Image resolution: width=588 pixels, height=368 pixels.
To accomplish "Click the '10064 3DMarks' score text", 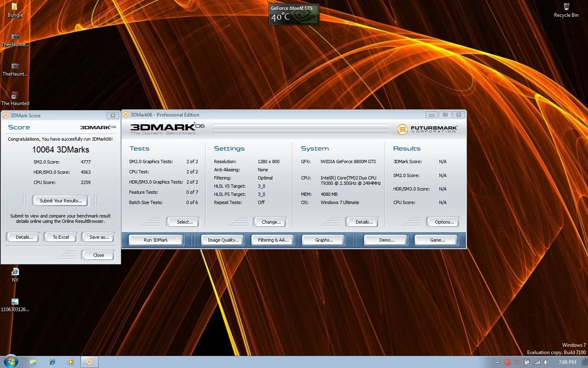I will [x=60, y=150].
